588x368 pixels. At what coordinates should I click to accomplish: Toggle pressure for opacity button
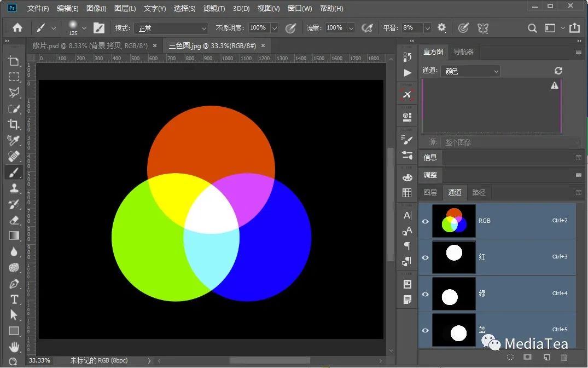click(x=290, y=28)
